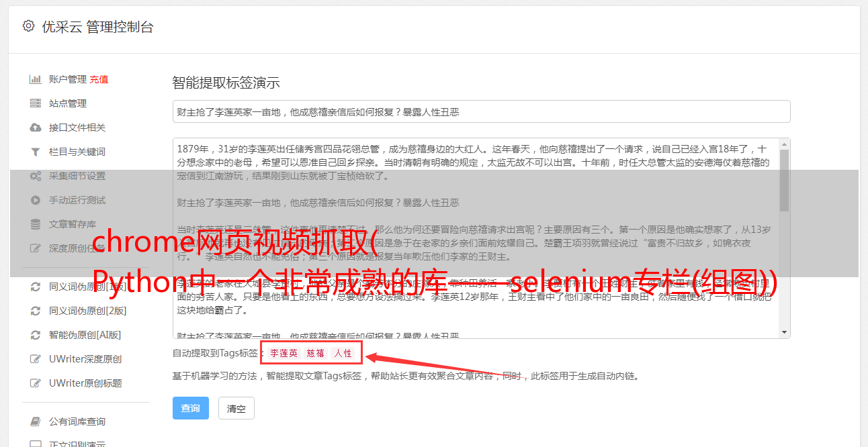Image resolution: width=868 pixels, height=447 pixels.
Task: Select UWriter原创标题 in sidebar
Action: tap(85, 383)
